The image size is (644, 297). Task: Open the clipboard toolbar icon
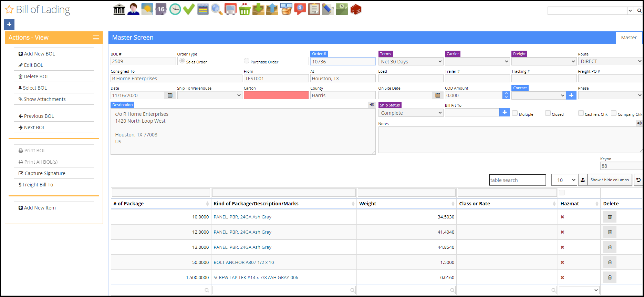pyautogui.click(x=314, y=9)
